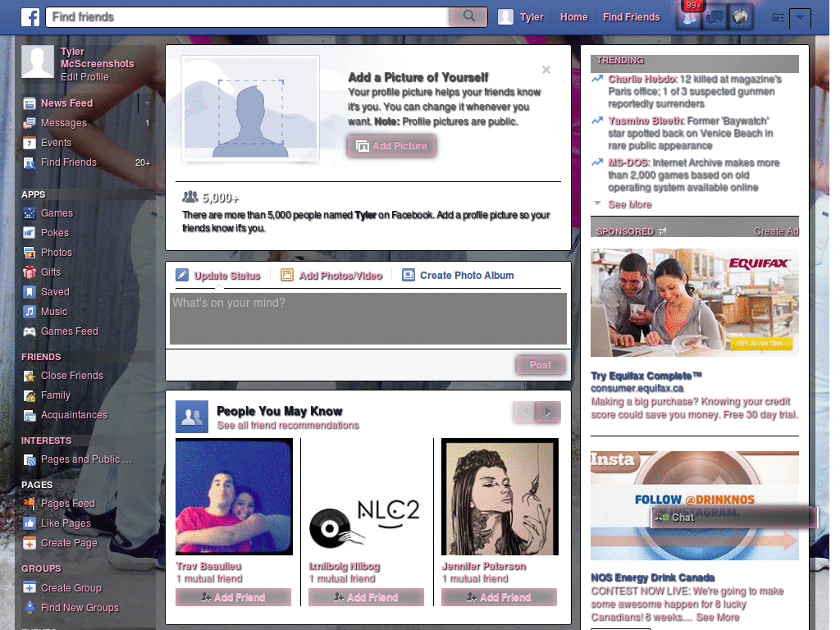Click Home in the top navigation
Viewport: 840px width, 630px height.
click(573, 17)
